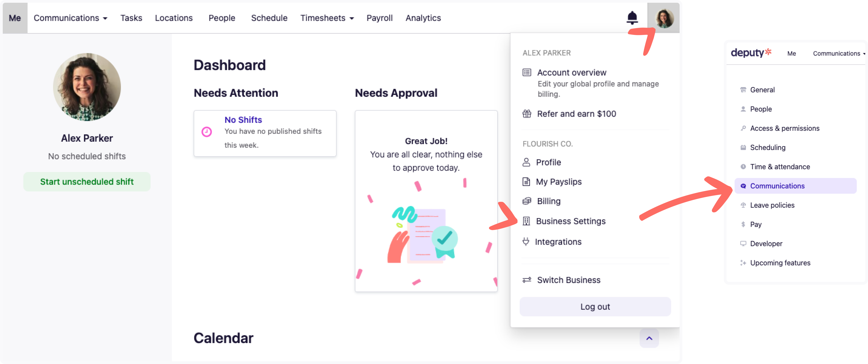Open Account overview in profile menu
This screenshot has height=364, width=868.
tap(572, 73)
